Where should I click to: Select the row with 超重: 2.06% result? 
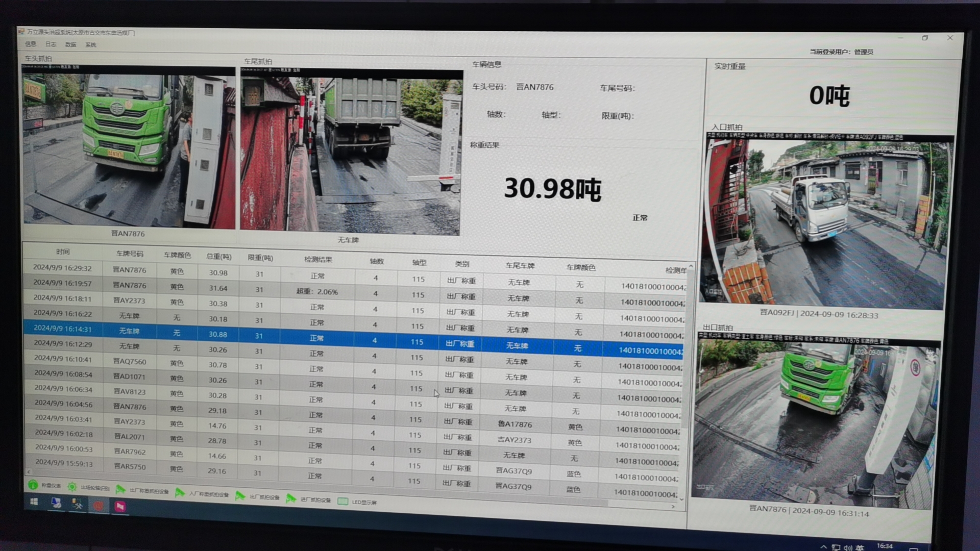click(316, 292)
